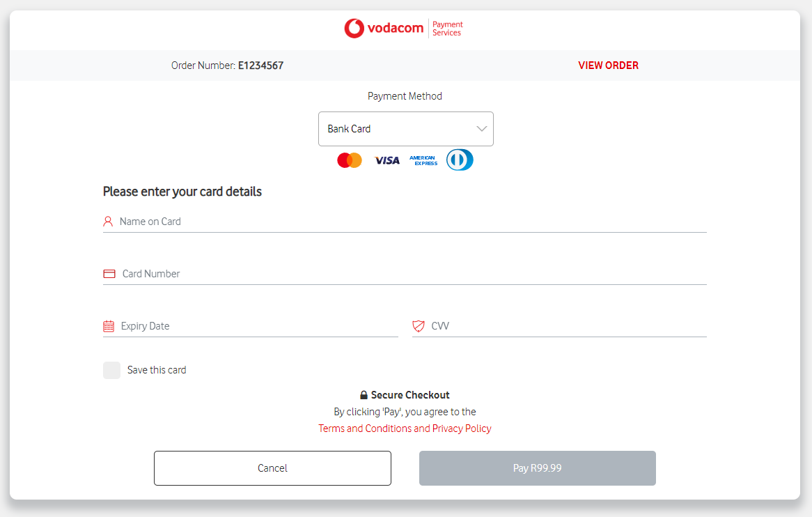
Task: Select the Visa card icon
Action: 387,160
